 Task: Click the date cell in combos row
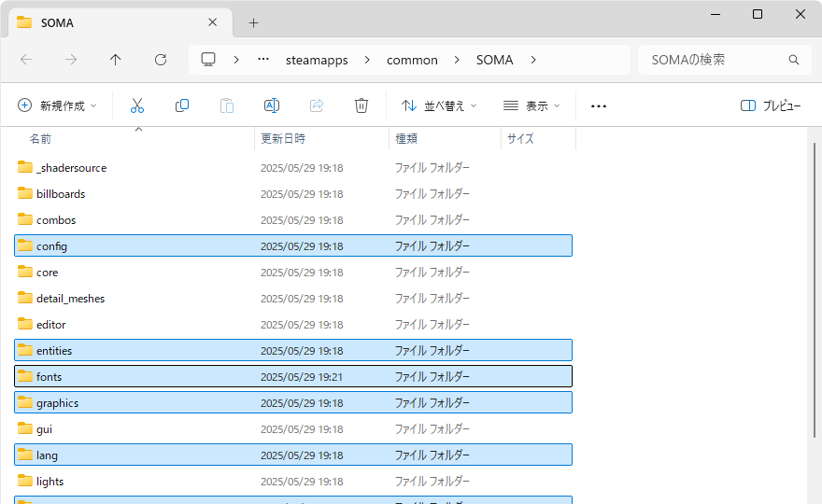point(302,220)
